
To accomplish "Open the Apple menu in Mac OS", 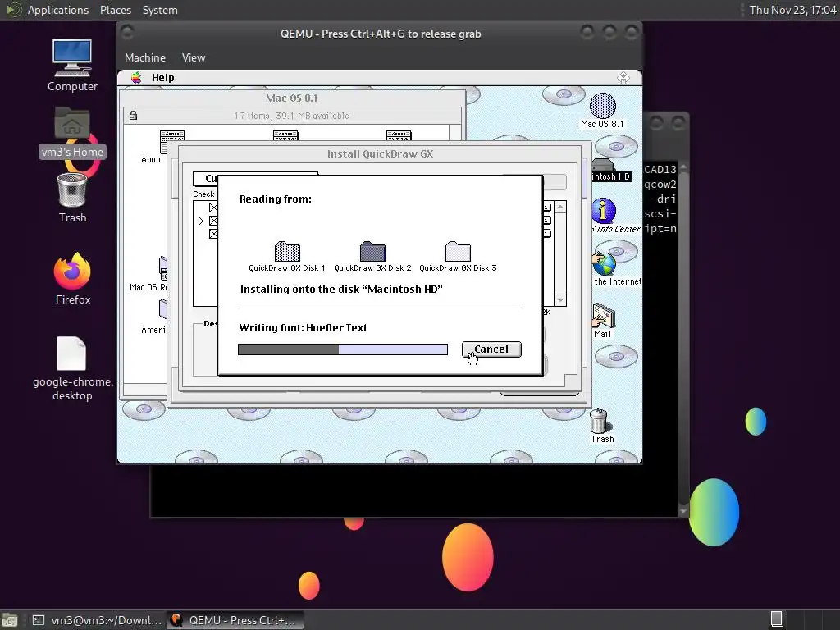I will [137, 78].
